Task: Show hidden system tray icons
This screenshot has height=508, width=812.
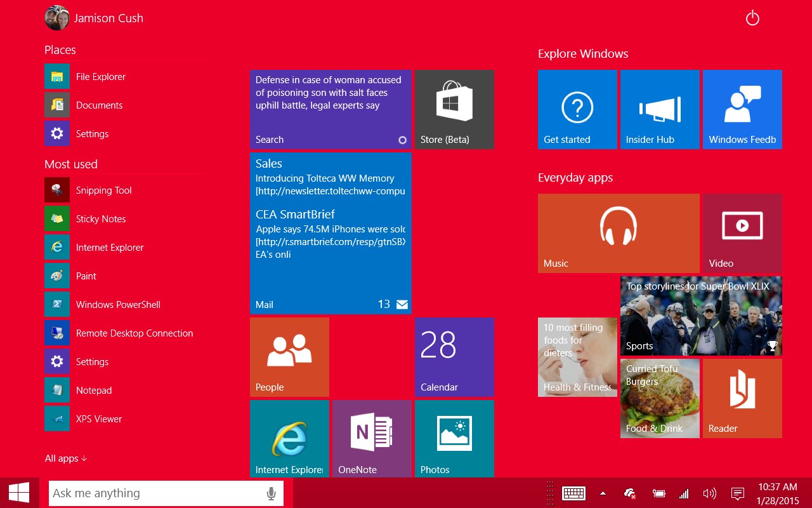Action: pos(603,493)
